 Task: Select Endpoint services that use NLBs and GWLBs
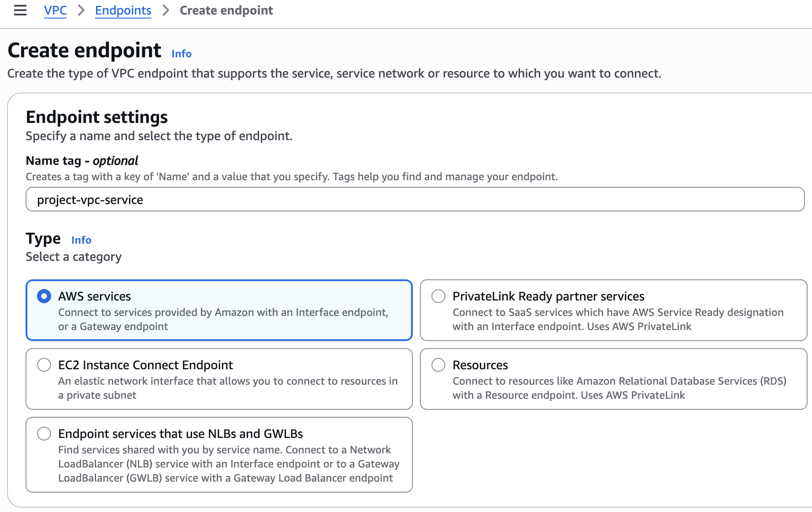[x=44, y=434]
